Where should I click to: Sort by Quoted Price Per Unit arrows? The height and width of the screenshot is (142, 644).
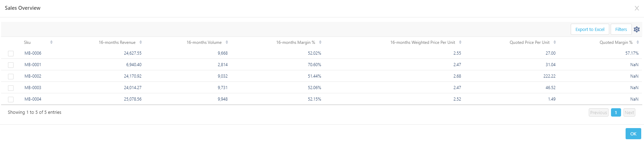click(x=555, y=42)
